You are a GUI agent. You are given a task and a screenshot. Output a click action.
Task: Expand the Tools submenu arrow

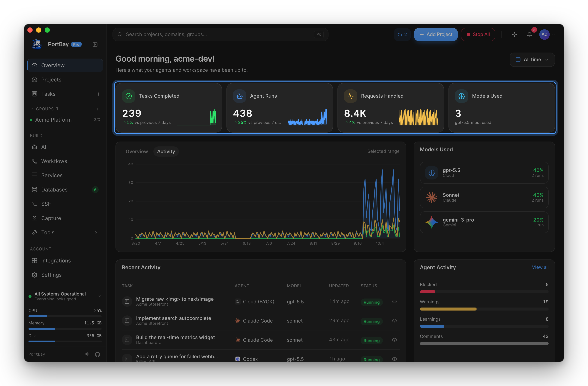coord(96,233)
